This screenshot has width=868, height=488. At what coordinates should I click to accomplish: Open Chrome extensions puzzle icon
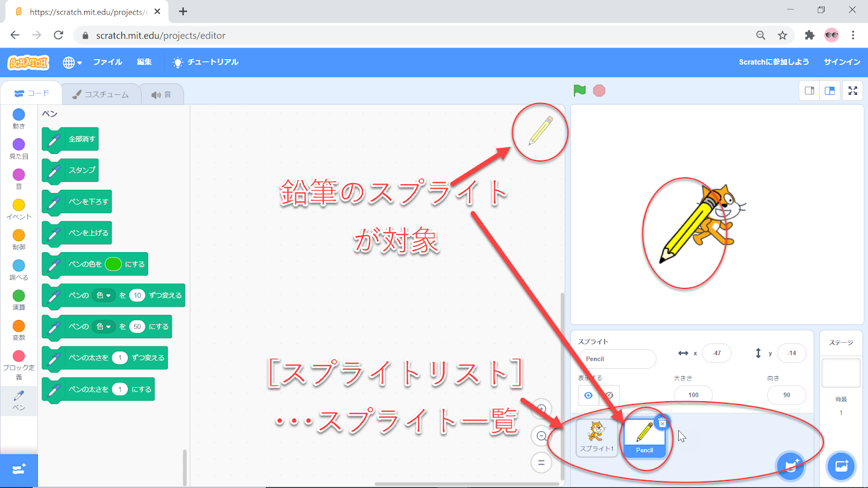(x=809, y=35)
